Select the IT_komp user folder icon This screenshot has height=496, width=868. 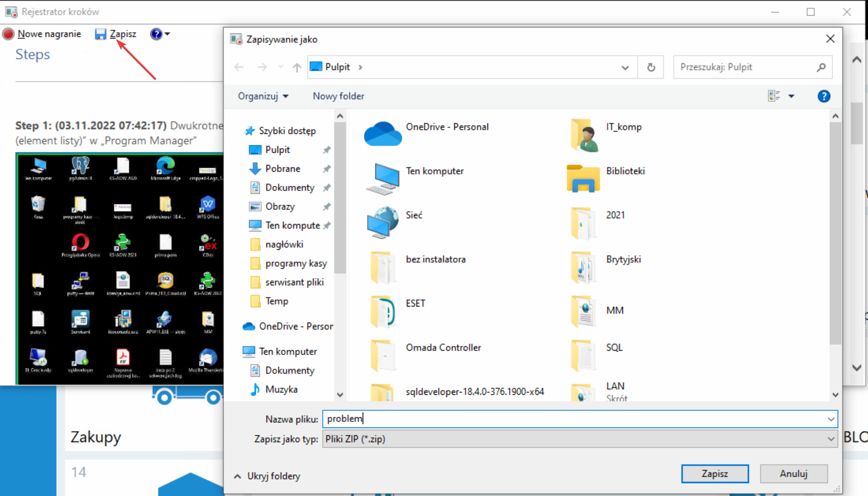click(x=584, y=135)
